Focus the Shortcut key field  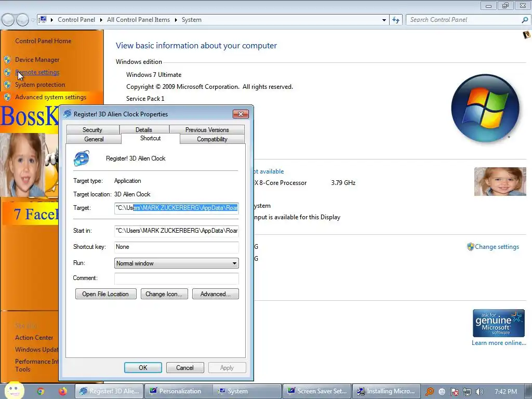pyautogui.click(x=177, y=247)
